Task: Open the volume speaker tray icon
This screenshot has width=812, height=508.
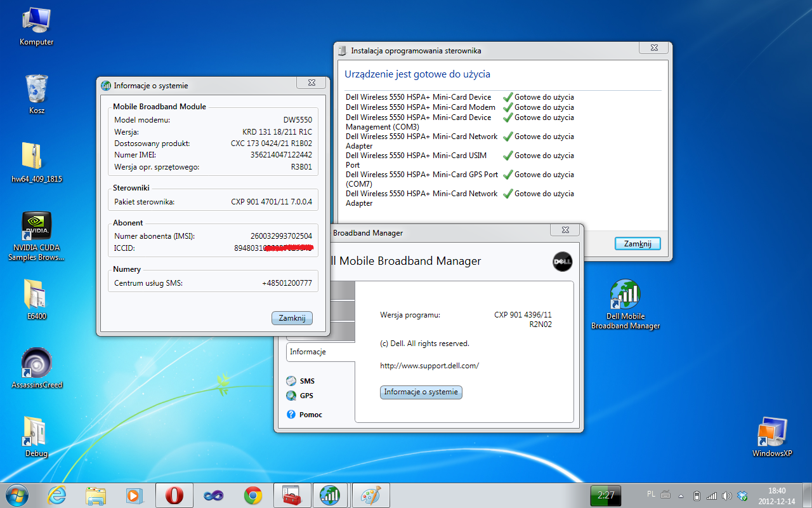Action: [727, 495]
